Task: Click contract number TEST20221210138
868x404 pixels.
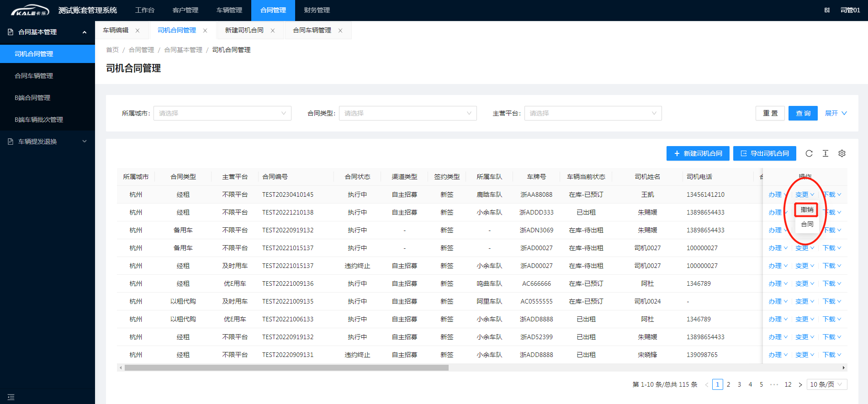Action: (288, 212)
